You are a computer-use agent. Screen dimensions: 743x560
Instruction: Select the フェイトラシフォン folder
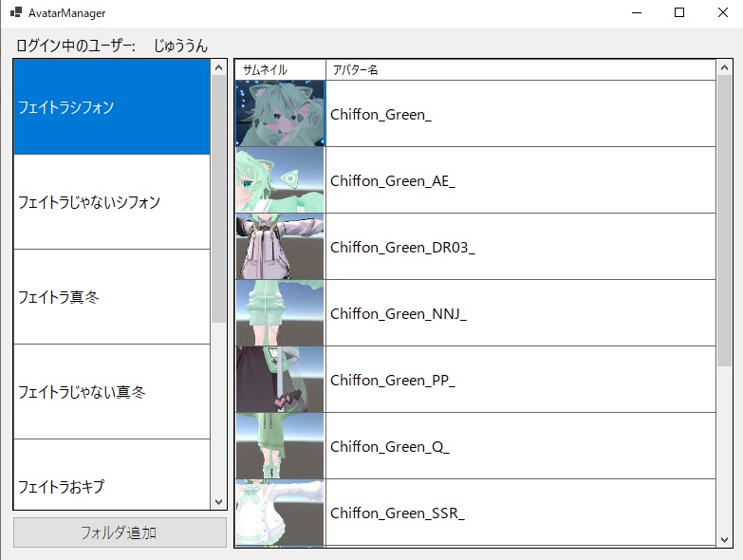[x=112, y=107]
